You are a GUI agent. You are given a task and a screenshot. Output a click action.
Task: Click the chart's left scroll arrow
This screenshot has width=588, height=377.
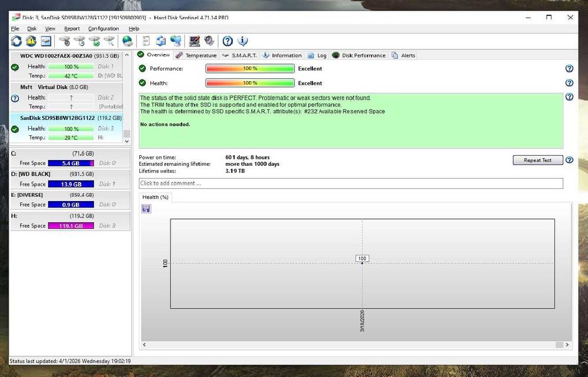pos(145,345)
